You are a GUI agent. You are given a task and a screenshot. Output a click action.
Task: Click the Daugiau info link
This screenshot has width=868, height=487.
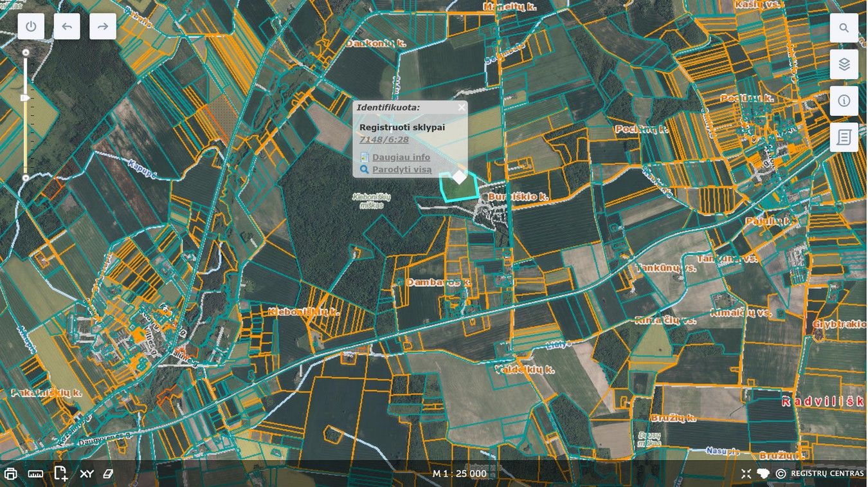click(401, 157)
